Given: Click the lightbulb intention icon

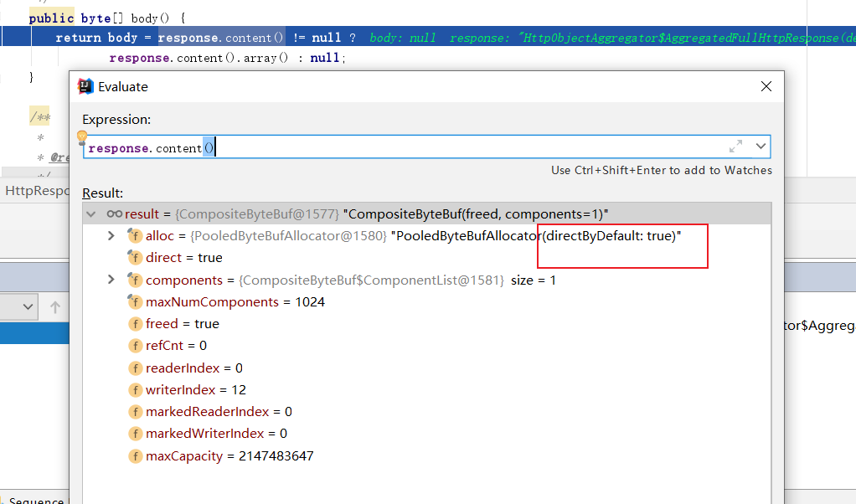Looking at the screenshot, I should coord(81,137).
